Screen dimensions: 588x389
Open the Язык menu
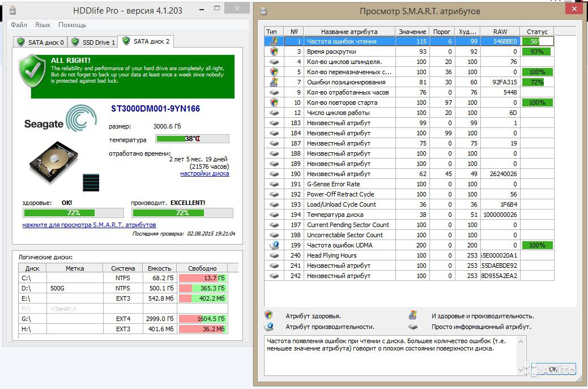click(42, 25)
